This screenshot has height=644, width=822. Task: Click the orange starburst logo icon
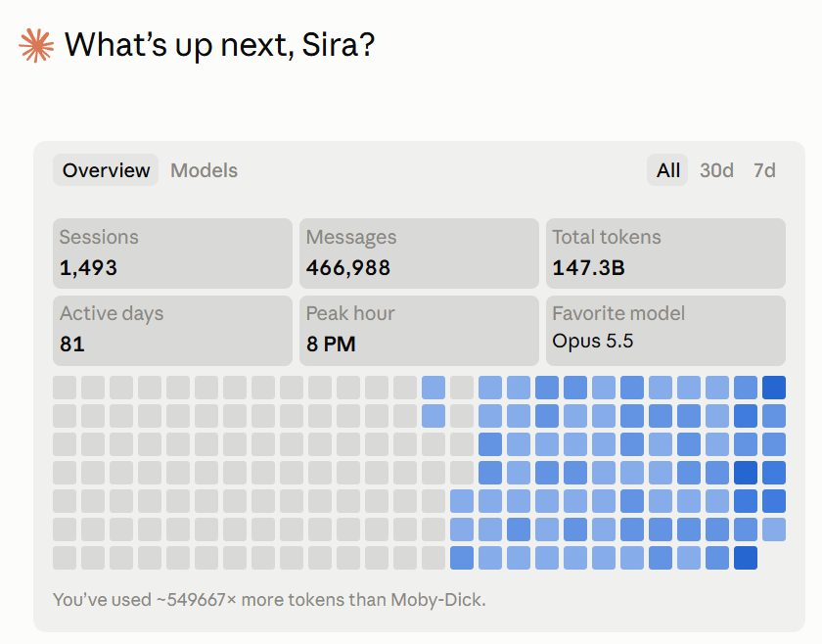point(36,46)
